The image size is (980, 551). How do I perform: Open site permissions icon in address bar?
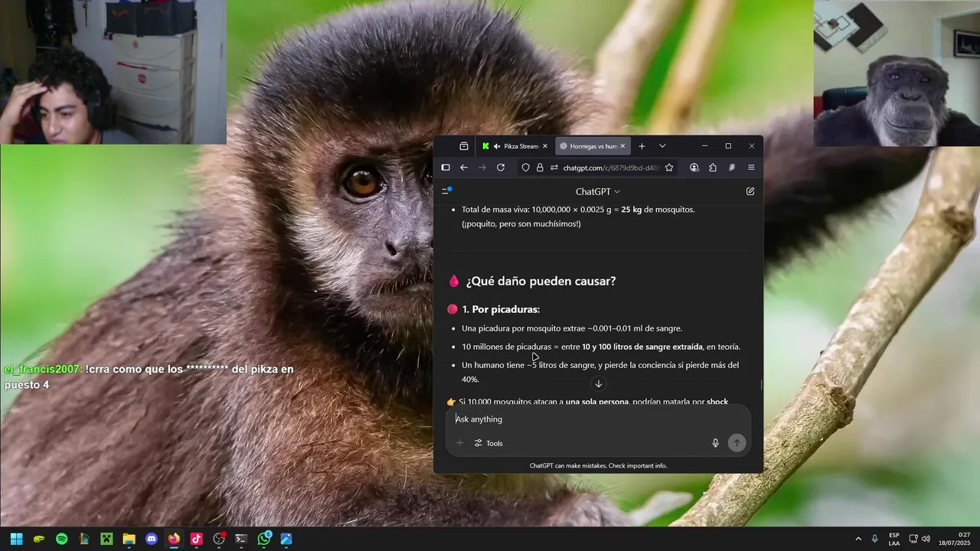tap(554, 168)
